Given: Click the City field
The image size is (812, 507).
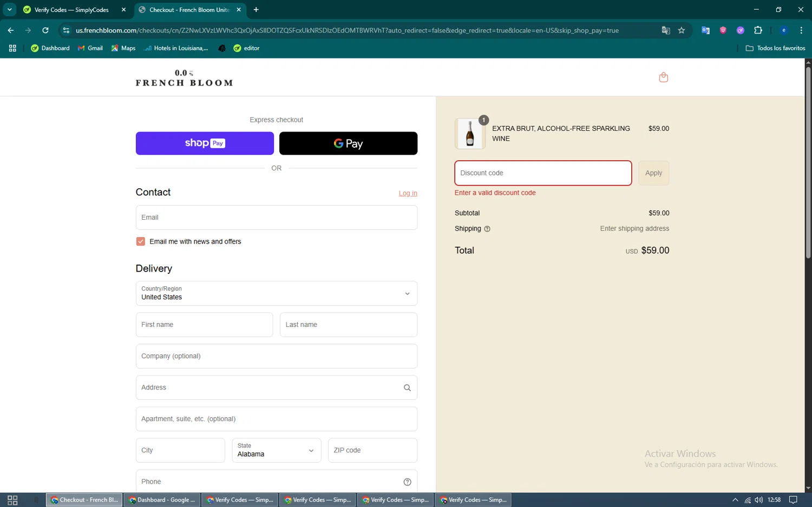Looking at the screenshot, I should click(180, 450).
